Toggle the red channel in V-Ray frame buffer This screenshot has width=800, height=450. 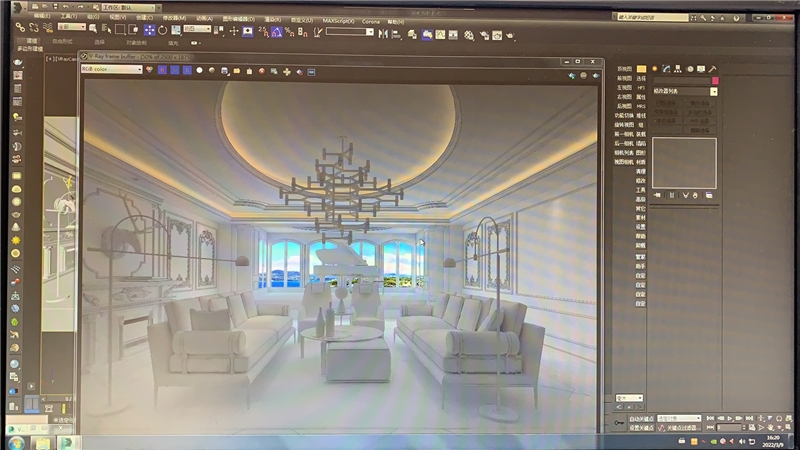[161, 70]
